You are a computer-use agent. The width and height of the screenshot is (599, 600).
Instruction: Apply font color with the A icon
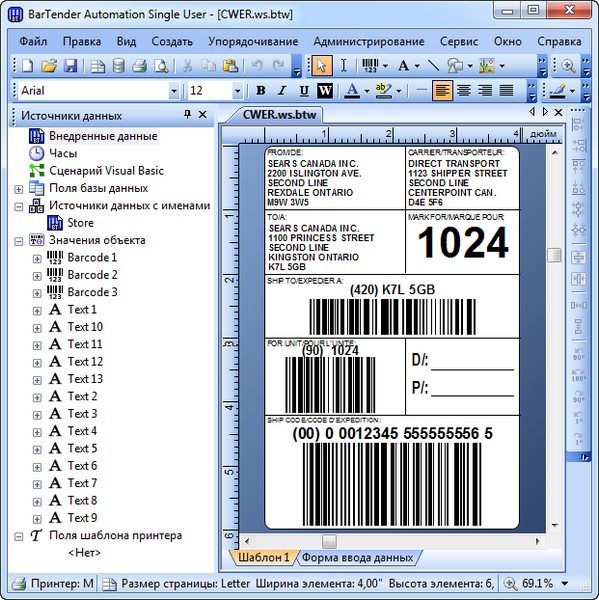[352, 91]
